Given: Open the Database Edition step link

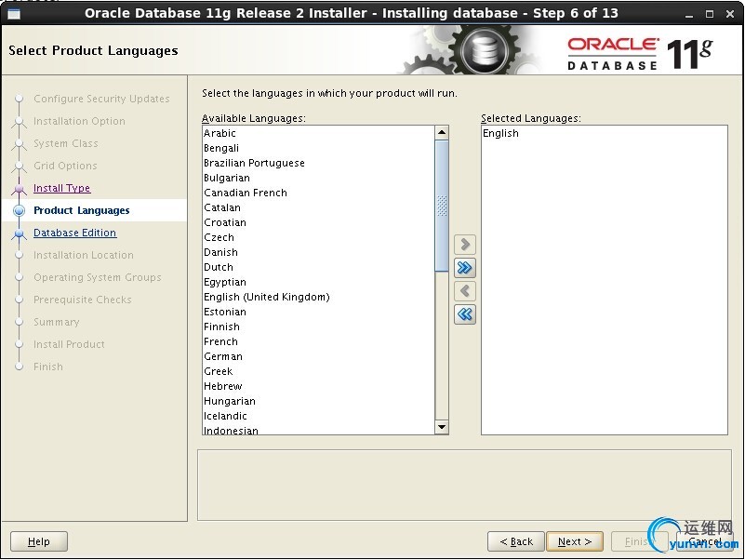Looking at the screenshot, I should [74, 233].
